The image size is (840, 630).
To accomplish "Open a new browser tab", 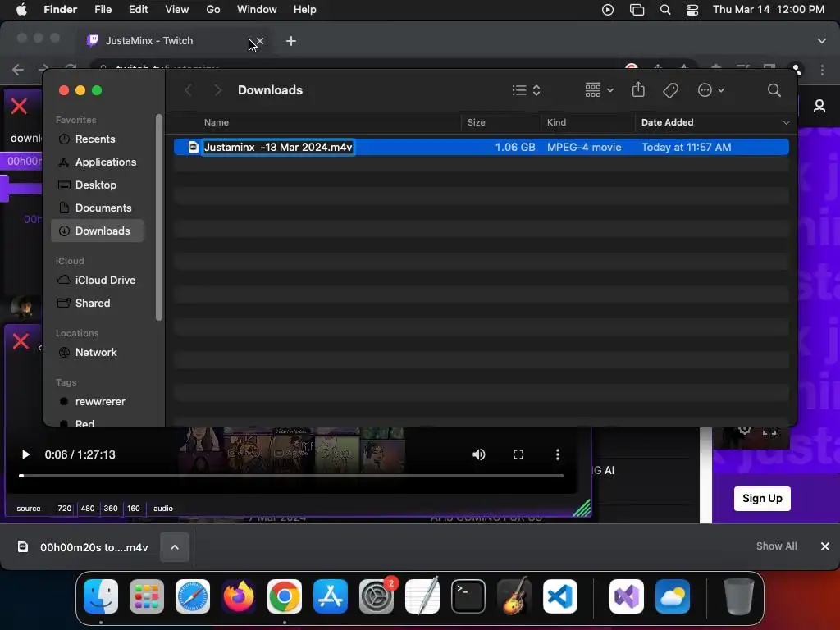I will pos(291,41).
